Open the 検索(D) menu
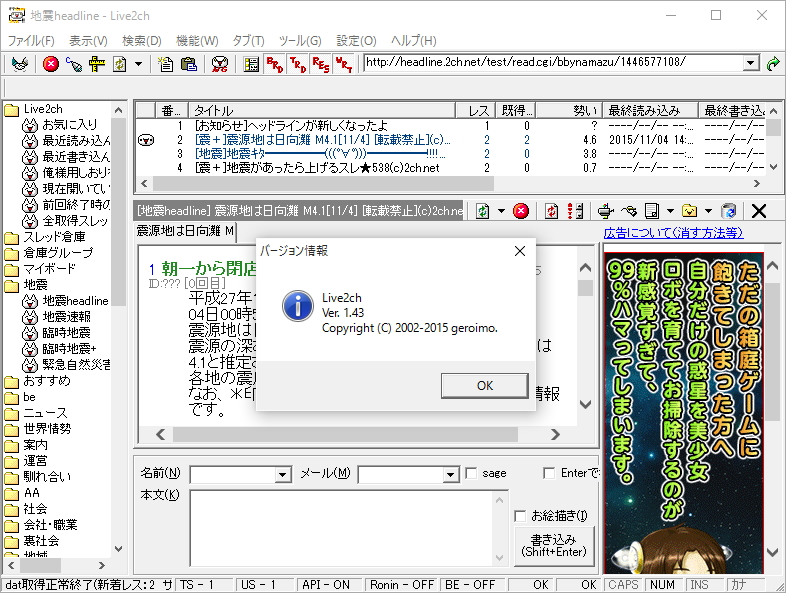 point(142,41)
